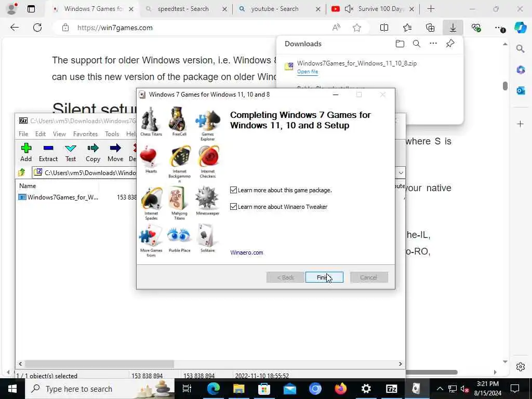This screenshot has height=399, width=532.
Task: Click Move in the 7-Zip toolbar
Action: click(115, 152)
